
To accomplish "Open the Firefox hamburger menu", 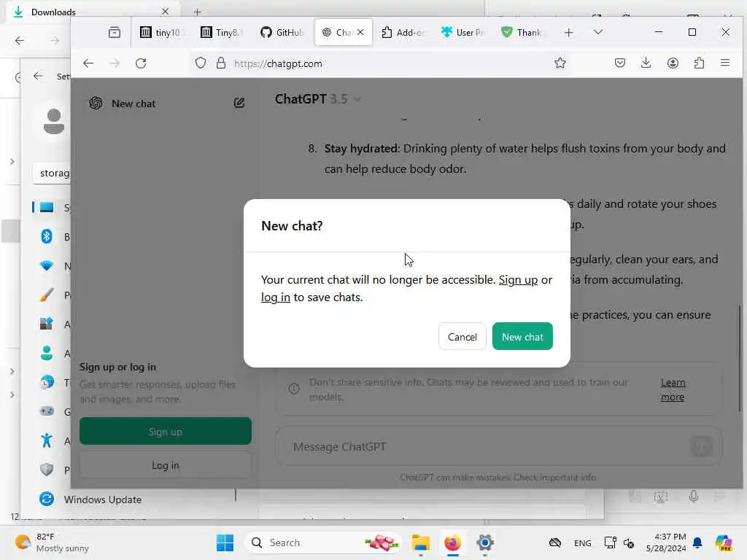I will pos(725,63).
